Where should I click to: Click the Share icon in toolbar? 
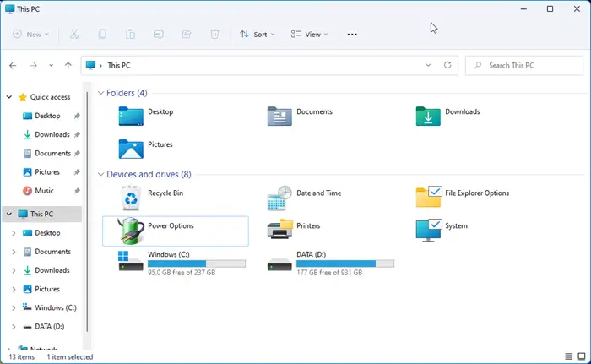coord(187,35)
